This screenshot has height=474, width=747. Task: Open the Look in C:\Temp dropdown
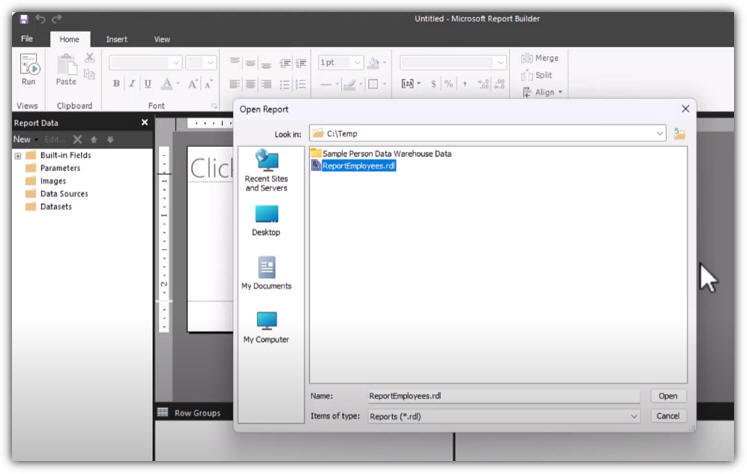click(660, 134)
